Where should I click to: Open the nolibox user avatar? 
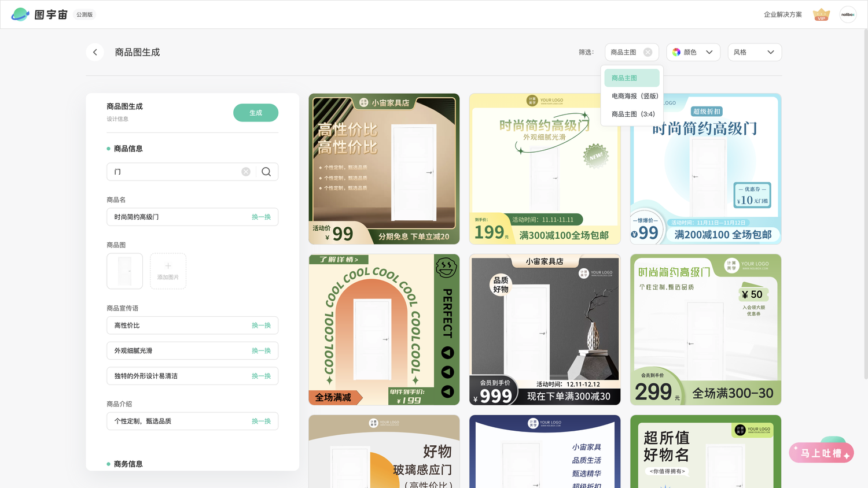[x=848, y=14]
